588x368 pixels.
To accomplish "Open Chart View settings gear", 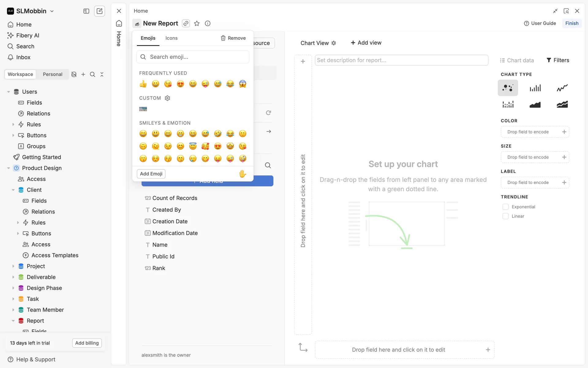I will pyautogui.click(x=334, y=43).
